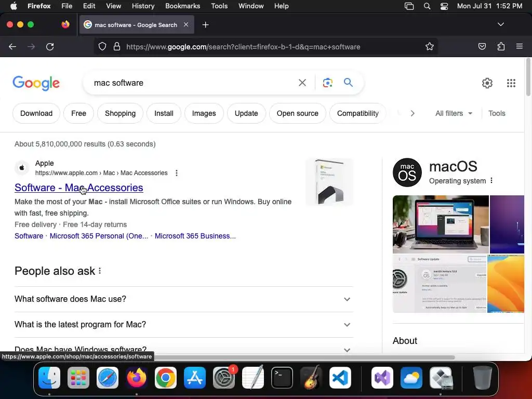Open the App Store from the Dock
The image size is (532, 399).
(x=195, y=378)
